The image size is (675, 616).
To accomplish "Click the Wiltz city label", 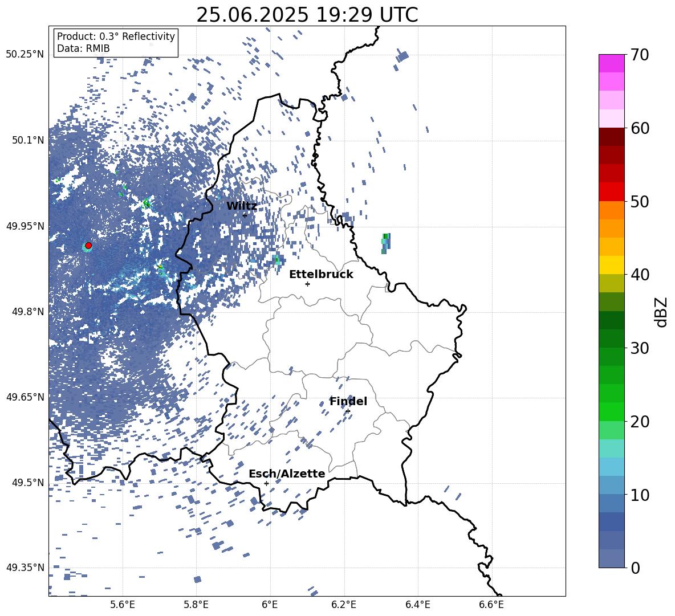I will [242, 206].
